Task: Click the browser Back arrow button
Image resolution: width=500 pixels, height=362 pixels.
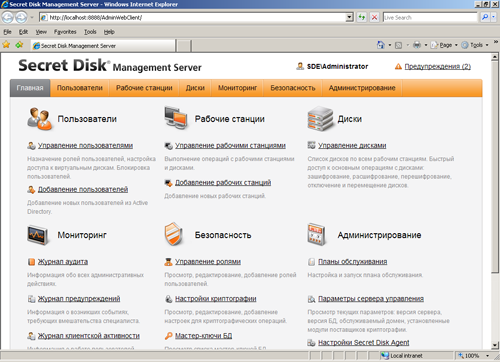Action: point(8,17)
